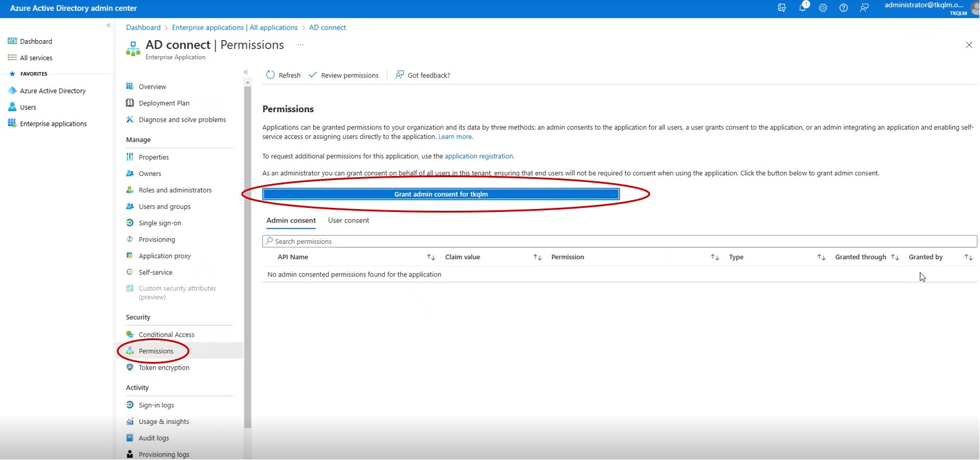Click the Dashboard icon in left sidebar
The width and height of the screenshot is (980, 460).
coord(12,41)
